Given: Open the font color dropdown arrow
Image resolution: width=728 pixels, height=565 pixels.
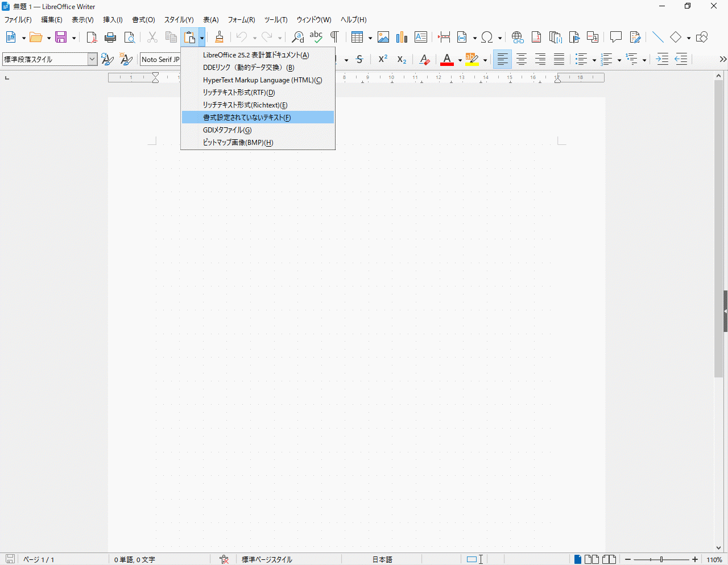Looking at the screenshot, I should (460, 60).
